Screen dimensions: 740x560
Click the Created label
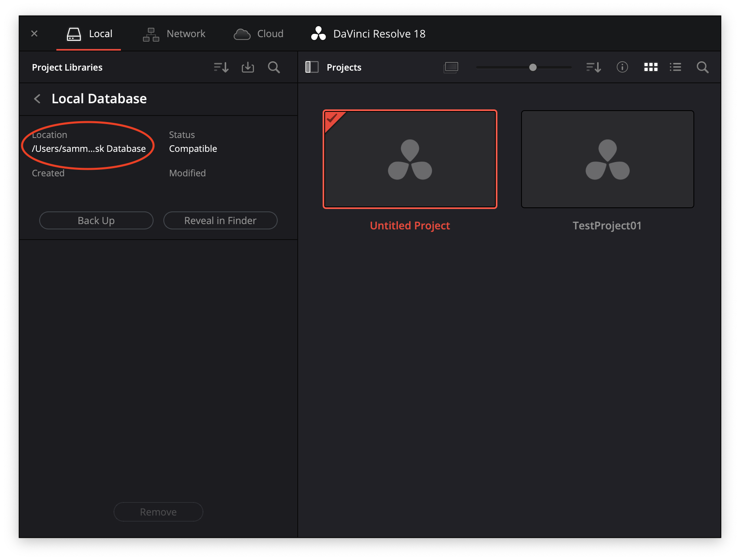click(48, 173)
